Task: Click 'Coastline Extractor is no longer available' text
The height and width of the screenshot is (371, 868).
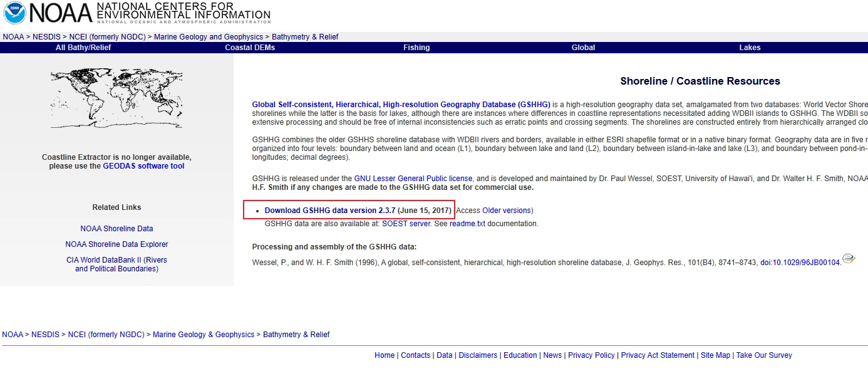Action: pyautogui.click(x=116, y=157)
